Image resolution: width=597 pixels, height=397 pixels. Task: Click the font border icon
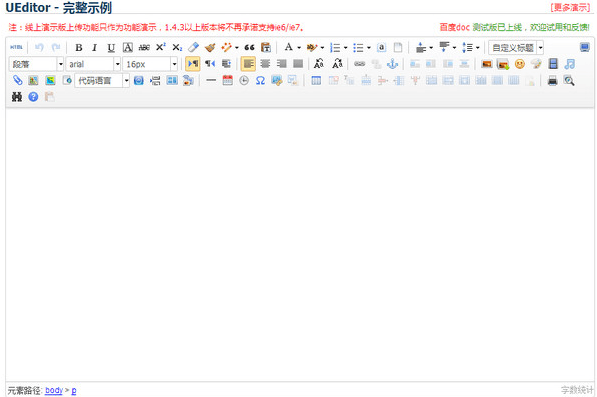[x=128, y=47]
